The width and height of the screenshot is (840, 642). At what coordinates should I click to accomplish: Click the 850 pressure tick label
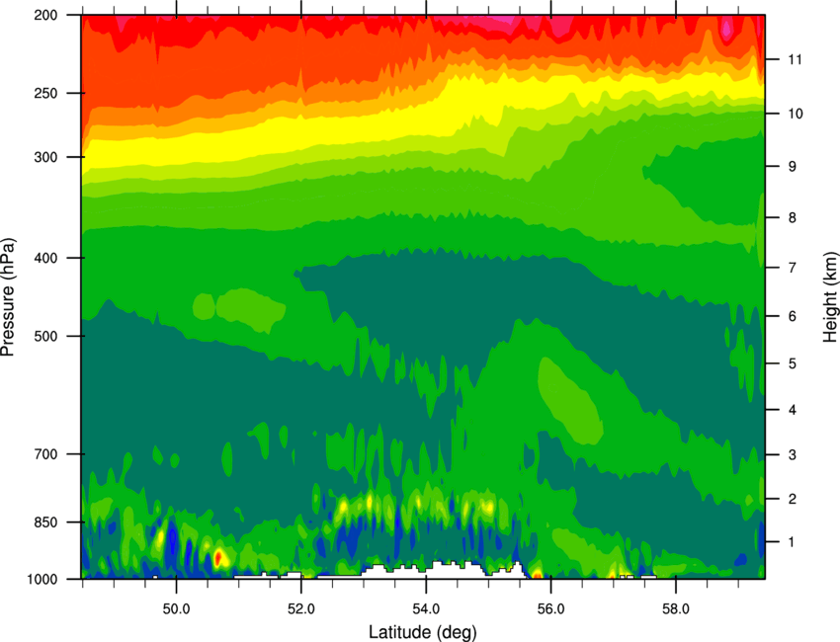coord(45,522)
